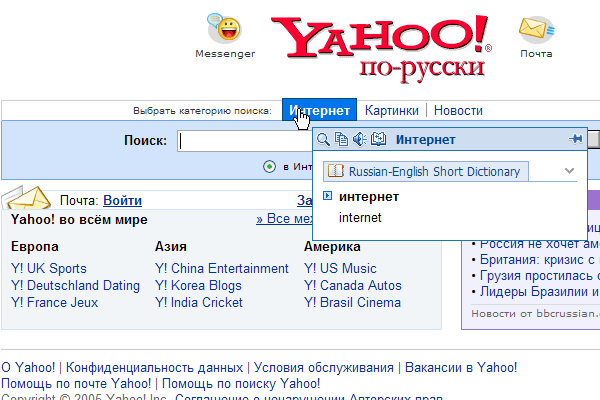Image resolution: width=600 pixels, height=400 pixels.
Task: Open Условия обслуживания footer link
Action: coord(324,367)
